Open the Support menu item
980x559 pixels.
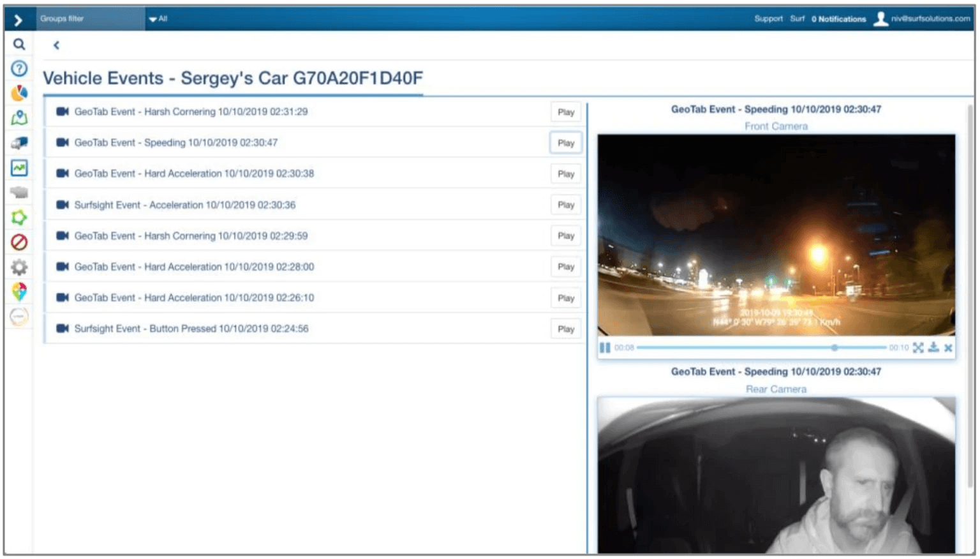pos(768,19)
